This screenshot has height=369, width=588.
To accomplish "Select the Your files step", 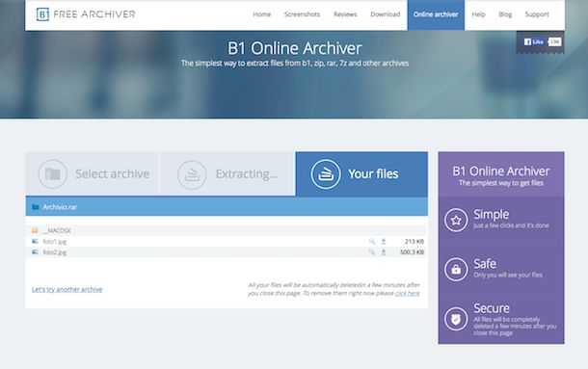I will [x=361, y=173].
